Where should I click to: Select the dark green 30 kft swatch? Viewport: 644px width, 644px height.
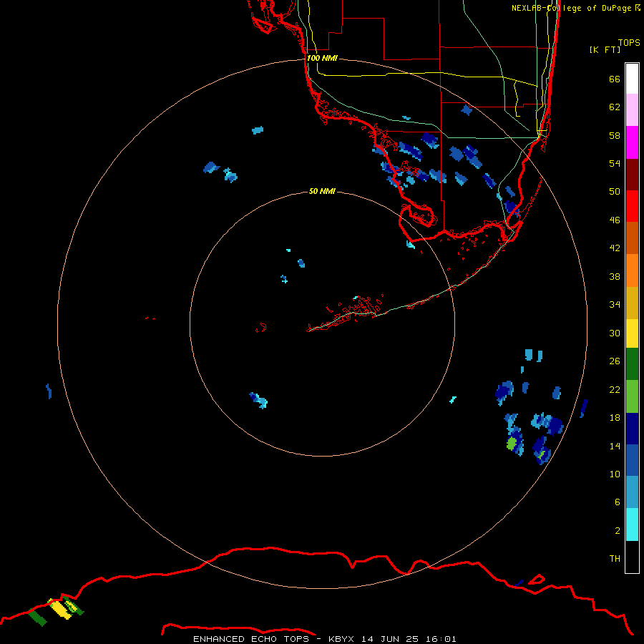632,364
